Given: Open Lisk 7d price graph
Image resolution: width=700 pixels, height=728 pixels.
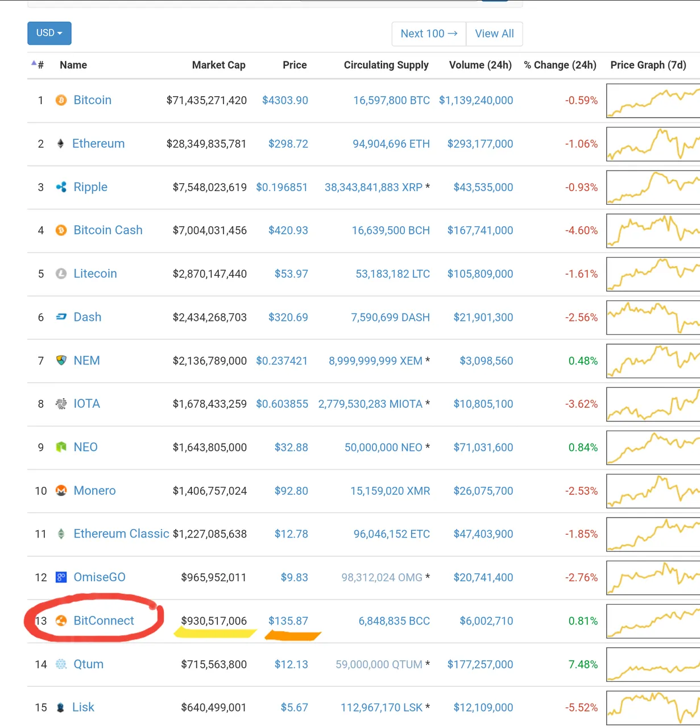Looking at the screenshot, I should pos(653,708).
